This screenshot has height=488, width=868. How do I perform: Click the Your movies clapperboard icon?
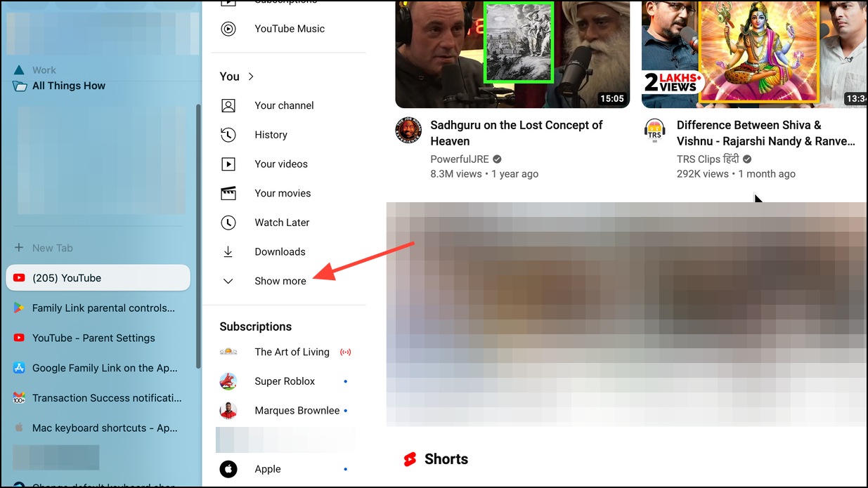coord(228,193)
